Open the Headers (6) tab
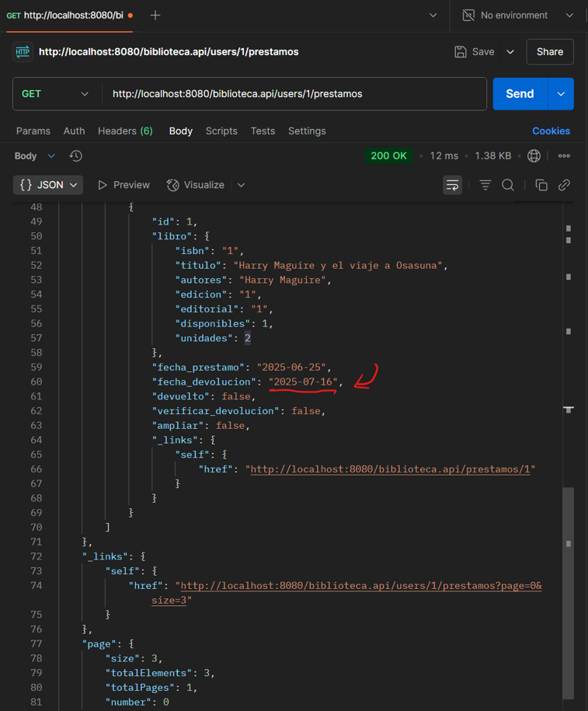Viewport: 588px width, 711px height. pos(125,131)
